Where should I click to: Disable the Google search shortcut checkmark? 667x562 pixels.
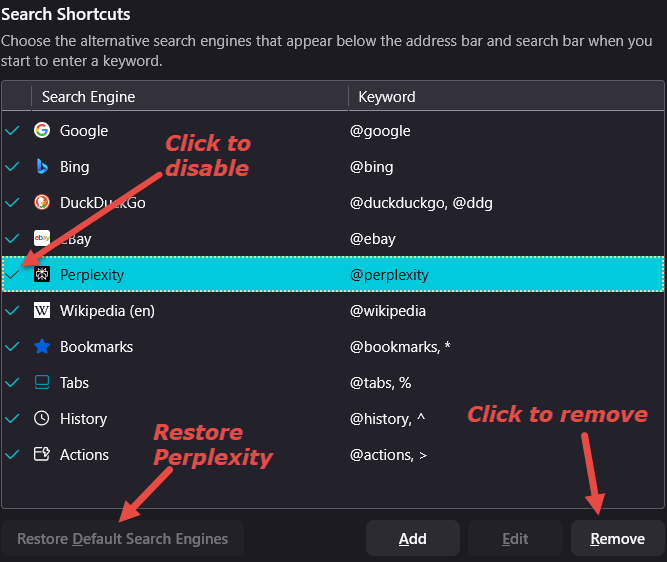click(x=13, y=131)
